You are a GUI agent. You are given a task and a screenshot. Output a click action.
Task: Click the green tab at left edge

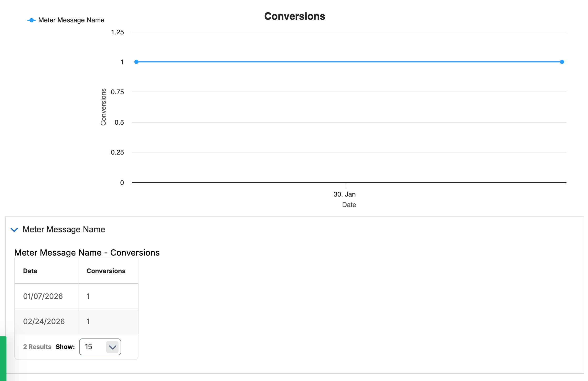(3, 358)
